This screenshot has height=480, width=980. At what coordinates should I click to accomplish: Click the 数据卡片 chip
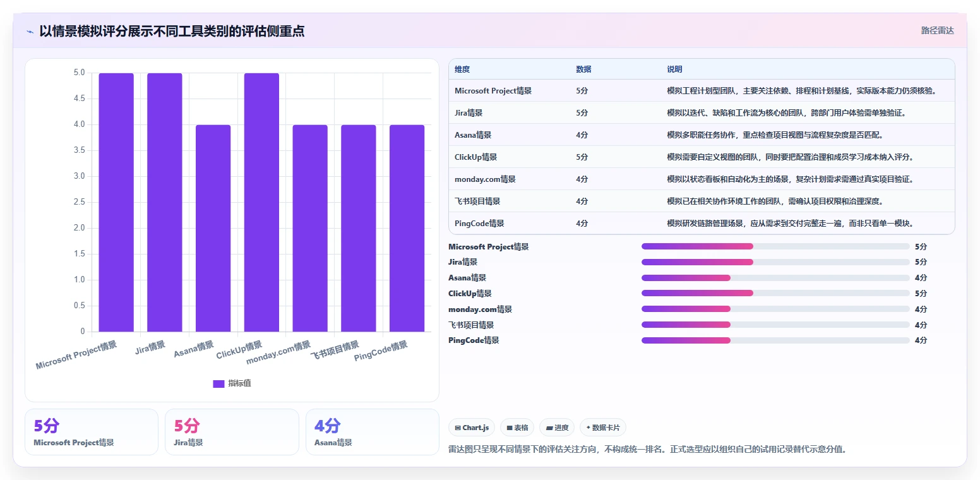click(603, 428)
